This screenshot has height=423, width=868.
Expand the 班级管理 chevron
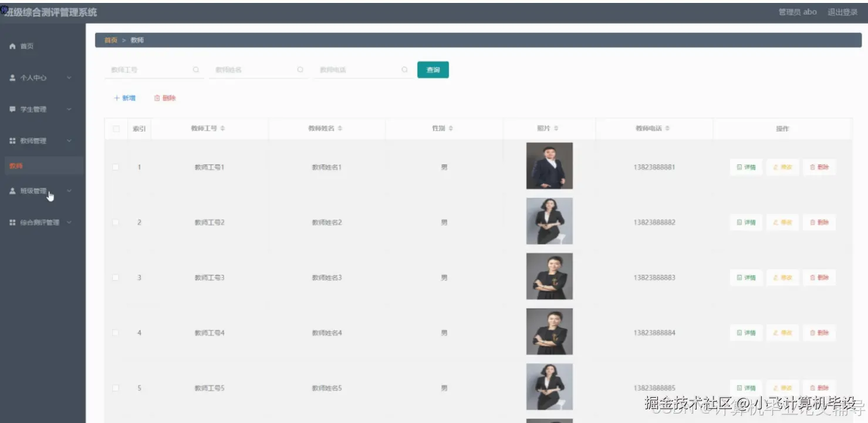(69, 191)
